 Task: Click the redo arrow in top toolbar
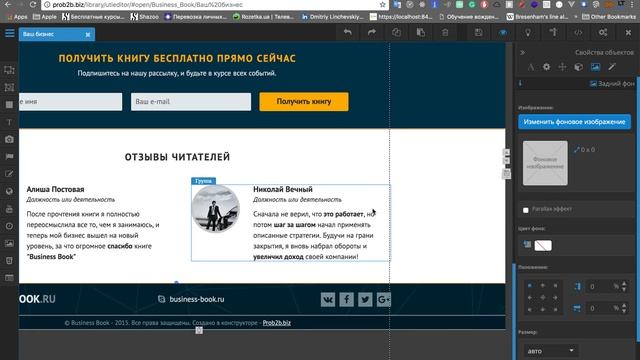pos(371,33)
